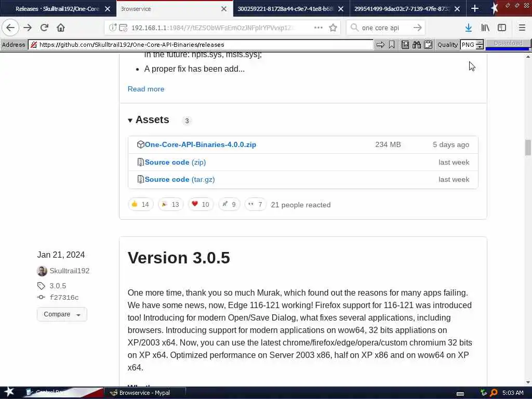The image size is (532, 399).
Task: Collapse the Assets section
Action: coord(148,120)
